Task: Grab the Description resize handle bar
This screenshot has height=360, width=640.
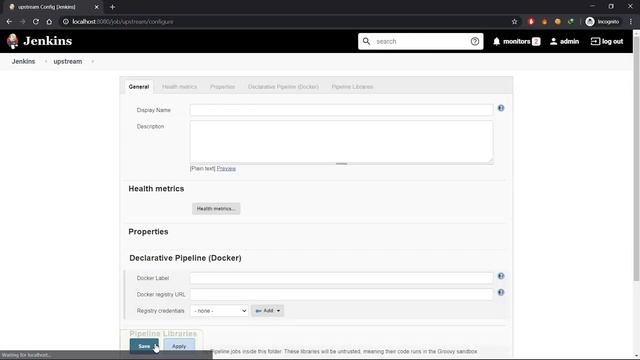Action: 341,164
